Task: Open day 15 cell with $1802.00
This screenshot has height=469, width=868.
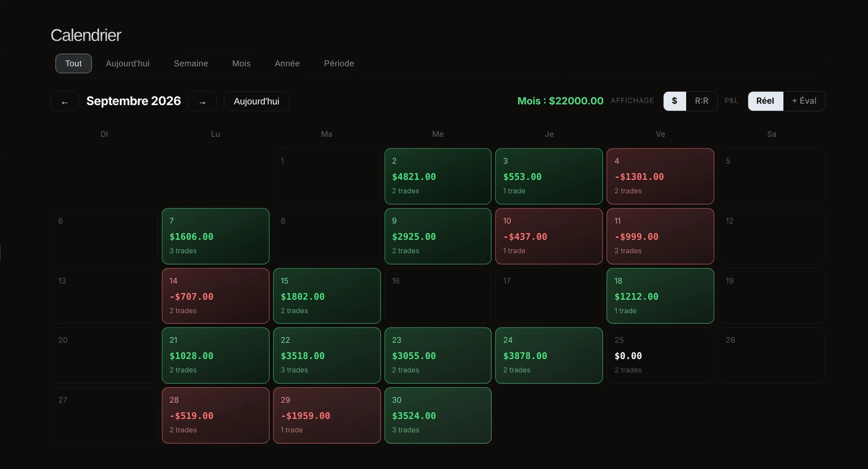Action: click(327, 296)
